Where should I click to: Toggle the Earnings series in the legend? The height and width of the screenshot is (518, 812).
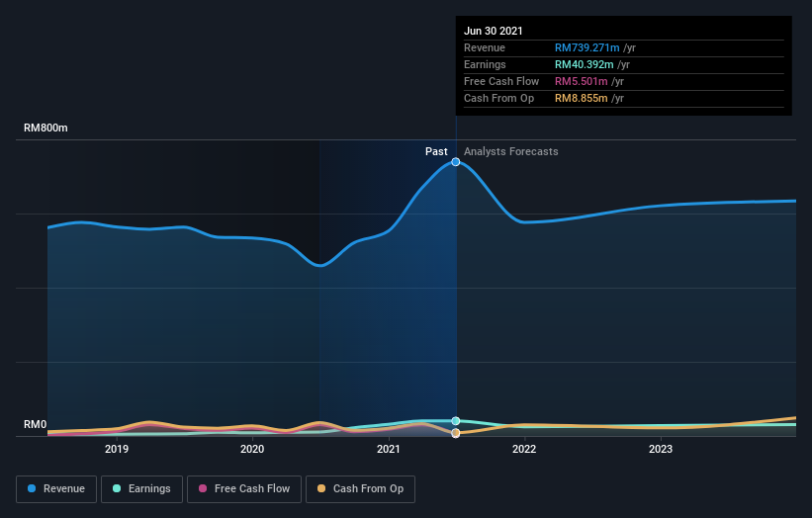(141, 489)
